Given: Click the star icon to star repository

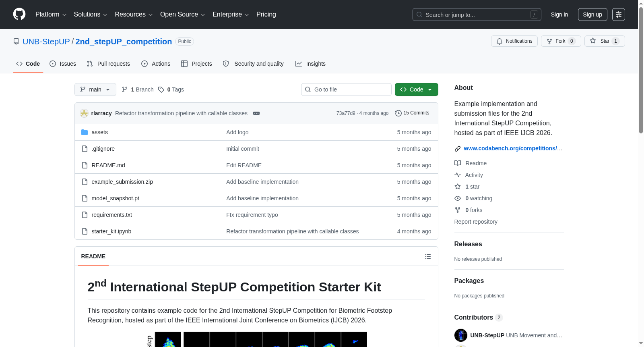Looking at the screenshot, I should (593, 41).
